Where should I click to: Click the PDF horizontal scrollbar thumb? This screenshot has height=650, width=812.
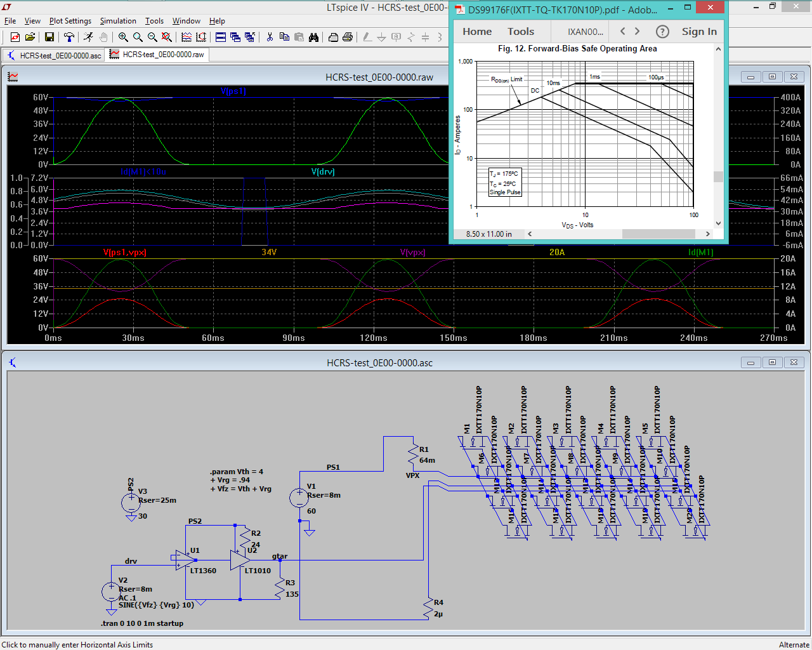[x=659, y=234]
